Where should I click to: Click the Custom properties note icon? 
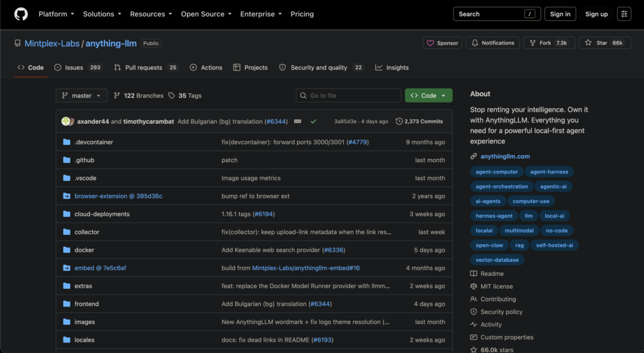[x=474, y=337]
